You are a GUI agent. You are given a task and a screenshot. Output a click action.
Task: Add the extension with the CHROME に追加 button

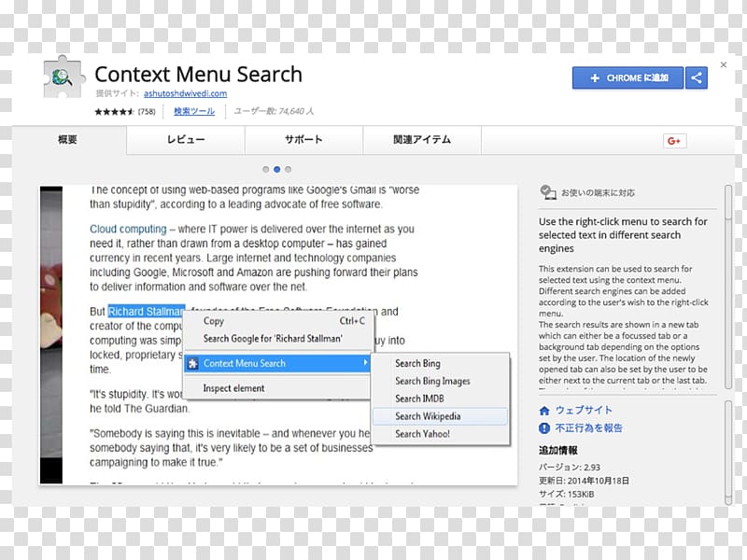tap(627, 77)
